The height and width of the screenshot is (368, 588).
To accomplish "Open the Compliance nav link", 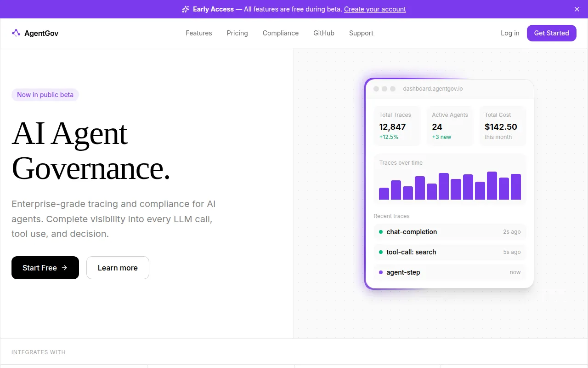I will (x=281, y=33).
